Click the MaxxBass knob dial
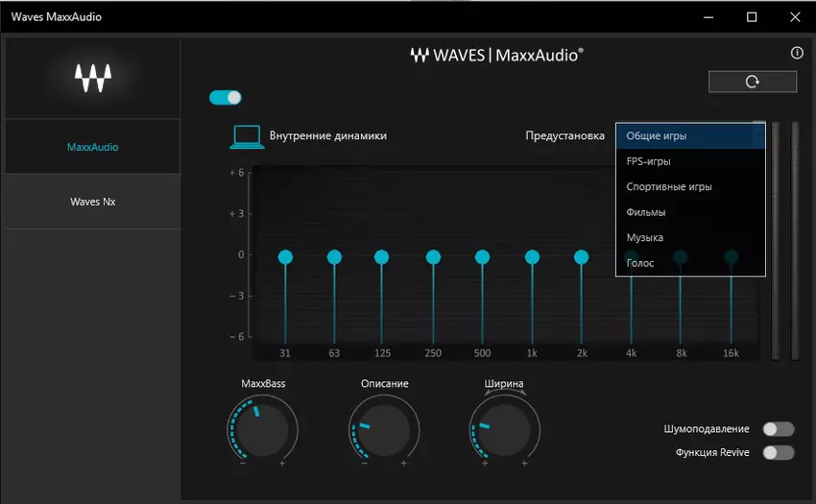Screen dimensions: 816x504 tap(262, 427)
